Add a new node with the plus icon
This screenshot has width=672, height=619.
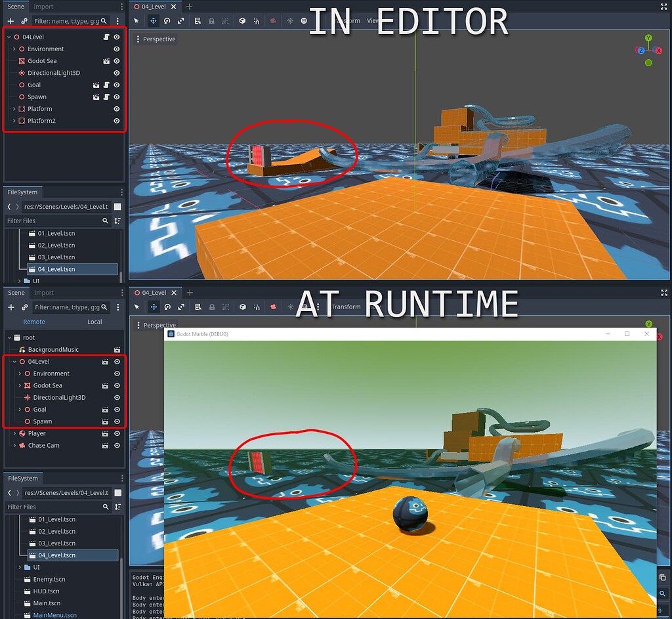coord(9,21)
